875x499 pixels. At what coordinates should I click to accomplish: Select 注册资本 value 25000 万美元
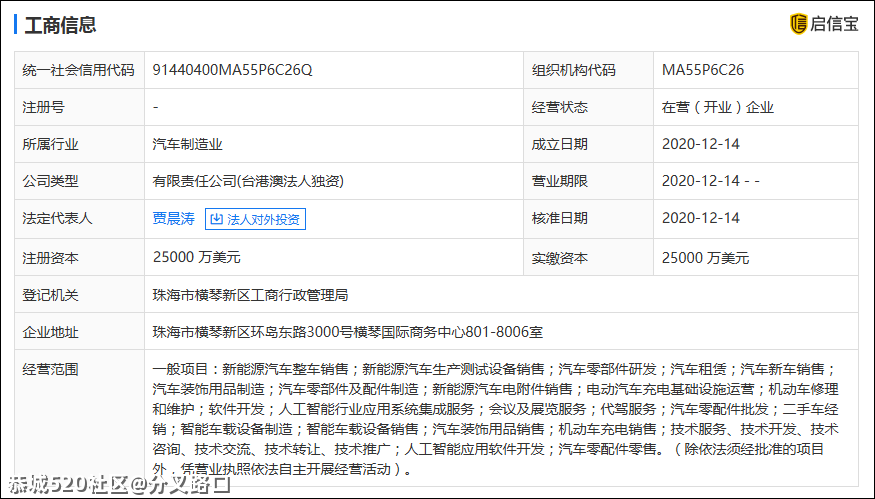click(196, 257)
